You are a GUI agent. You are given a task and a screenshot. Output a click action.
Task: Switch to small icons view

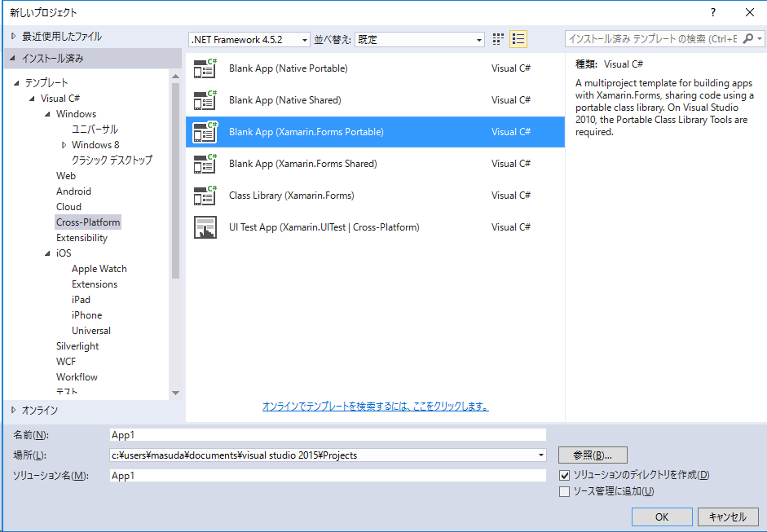499,39
